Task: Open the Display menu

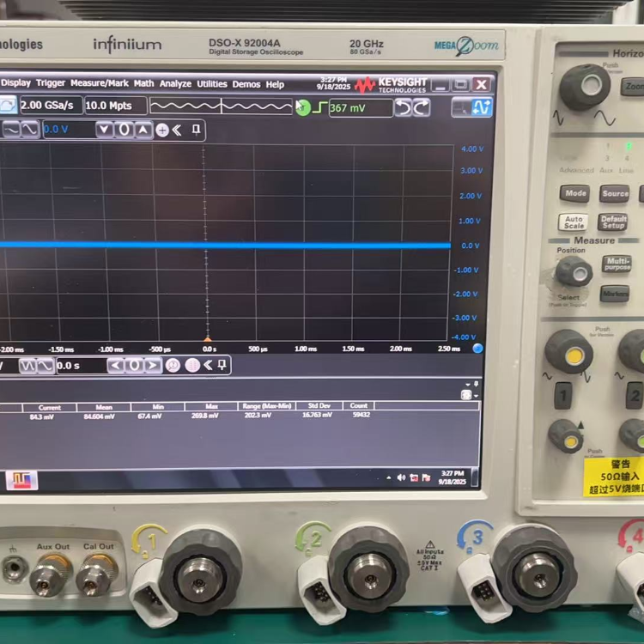Action: 15,82
